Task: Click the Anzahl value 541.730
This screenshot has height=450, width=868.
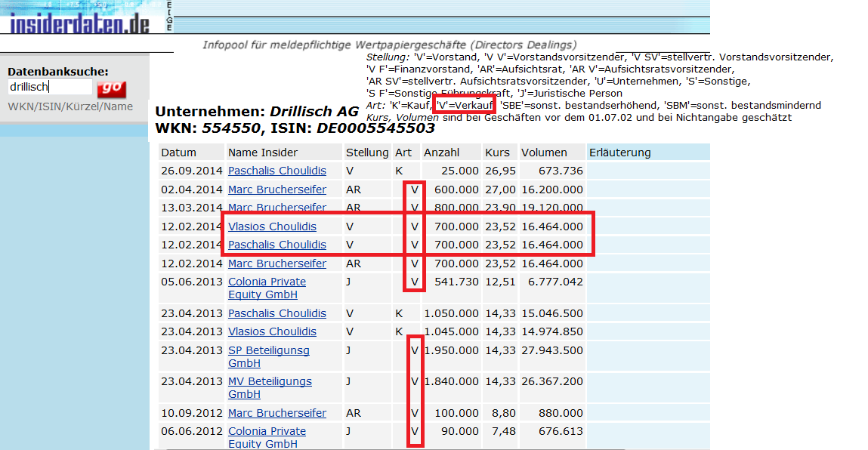Action: tap(457, 282)
